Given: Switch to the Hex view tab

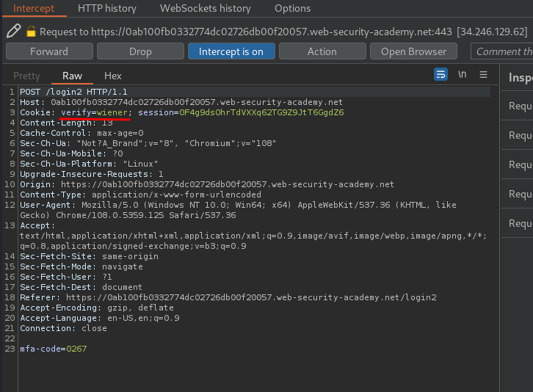Looking at the screenshot, I should (x=113, y=76).
